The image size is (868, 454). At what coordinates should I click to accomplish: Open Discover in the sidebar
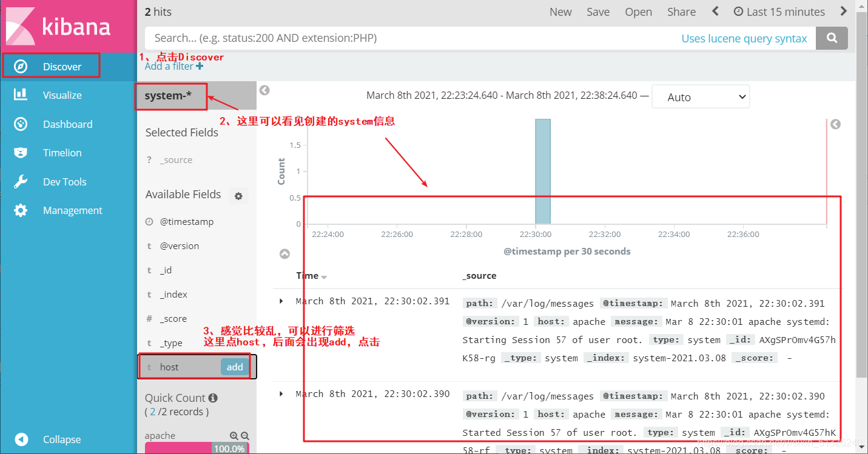coord(62,67)
